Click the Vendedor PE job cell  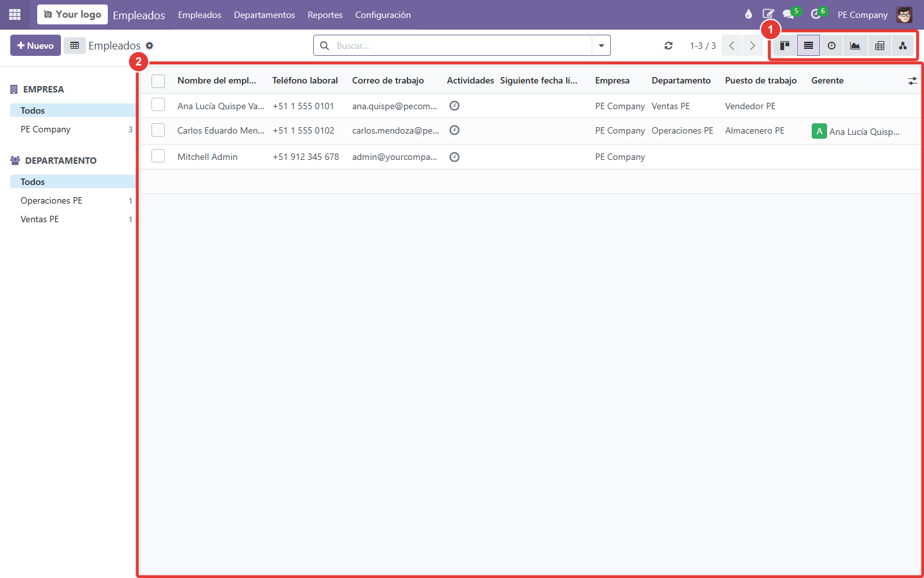pyautogui.click(x=750, y=106)
